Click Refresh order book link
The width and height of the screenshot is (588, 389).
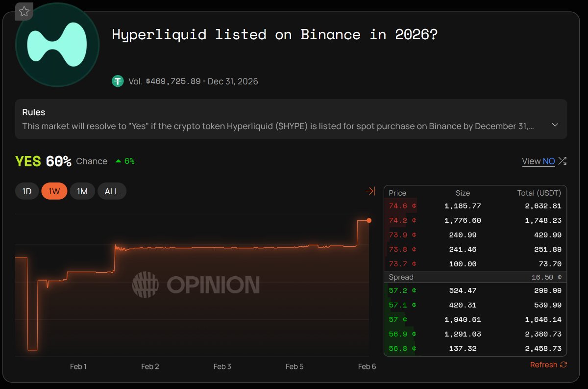pyautogui.click(x=543, y=364)
